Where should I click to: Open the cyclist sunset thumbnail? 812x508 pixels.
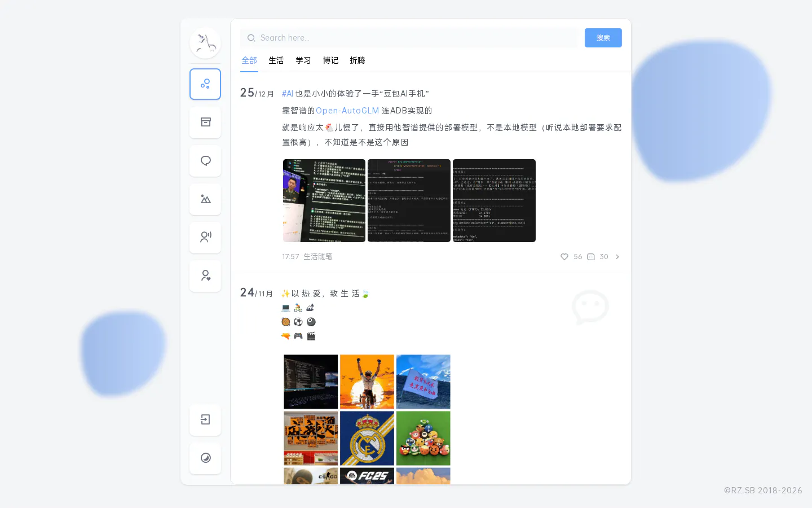[x=367, y=382]
